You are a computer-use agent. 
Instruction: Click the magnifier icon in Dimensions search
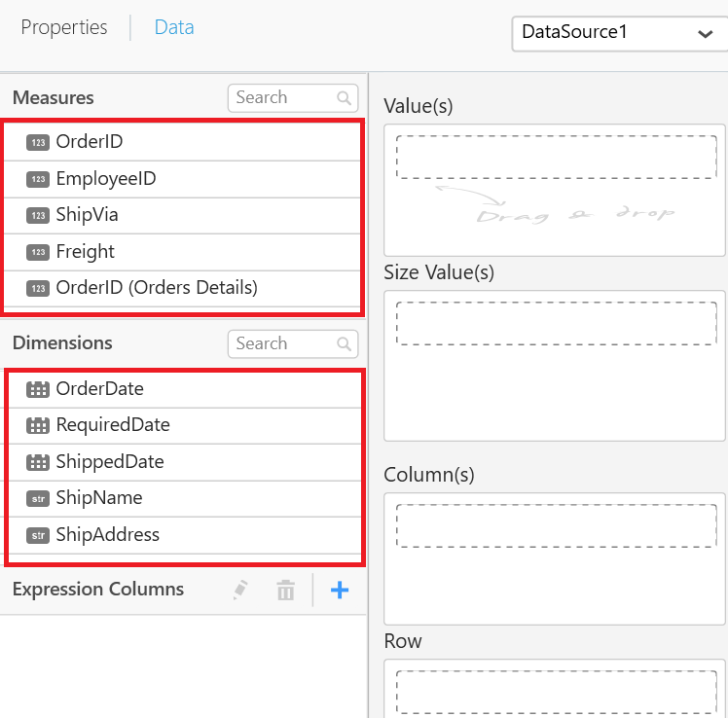pyautogui.click(x=344, y=344)
